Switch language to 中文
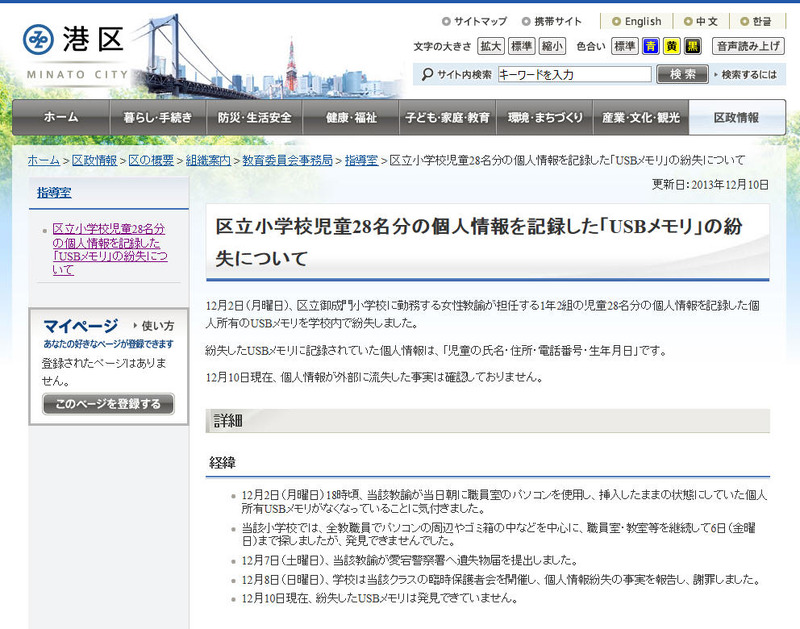 706,21
